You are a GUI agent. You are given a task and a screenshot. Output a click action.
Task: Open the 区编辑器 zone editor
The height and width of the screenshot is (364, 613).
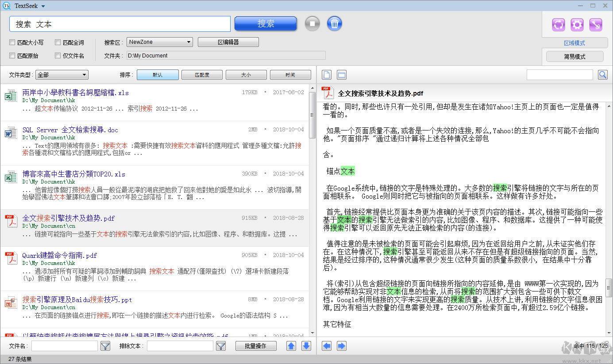point(228,42)
